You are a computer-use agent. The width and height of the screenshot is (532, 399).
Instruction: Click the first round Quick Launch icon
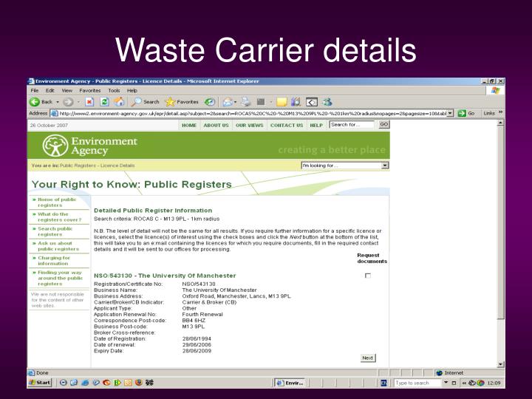(63, 383)
